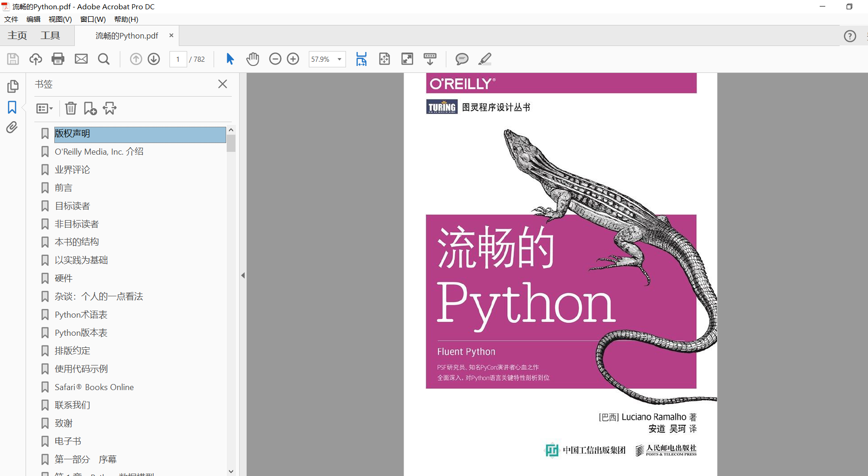868x476 pixels.
Task: Click the Save file icon
Action: 13,59
